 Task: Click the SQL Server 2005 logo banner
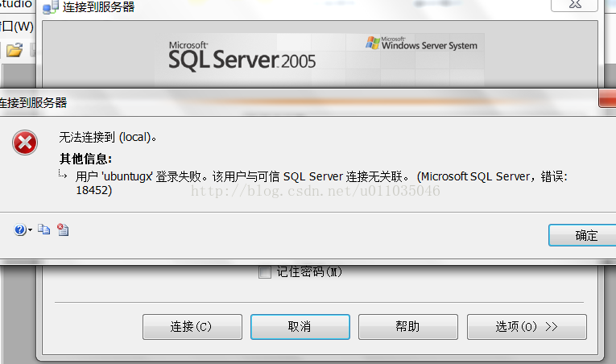click(x=242, y=57)
